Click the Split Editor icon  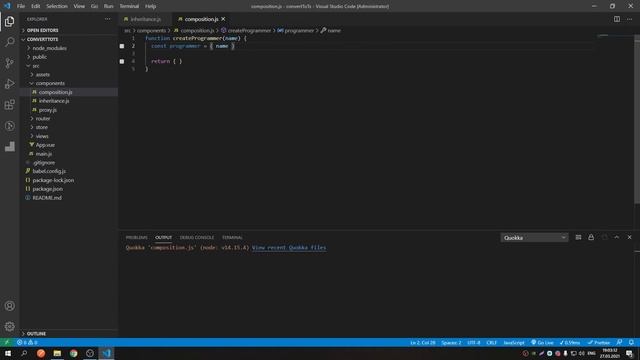point(617,19)
